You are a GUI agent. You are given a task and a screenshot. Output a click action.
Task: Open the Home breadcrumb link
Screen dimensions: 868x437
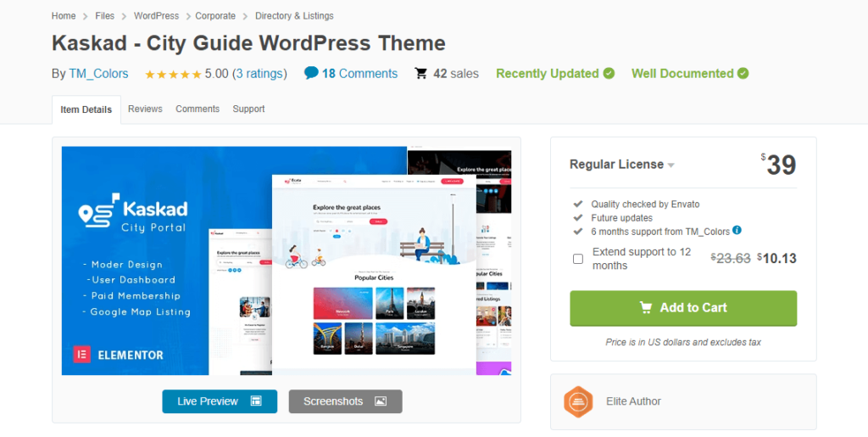pos(64,15)
